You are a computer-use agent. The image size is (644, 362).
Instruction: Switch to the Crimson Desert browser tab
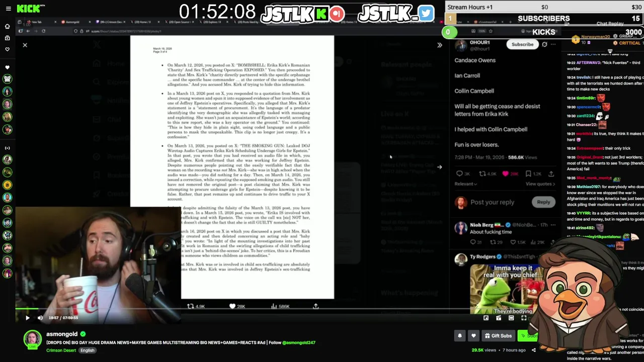click(x=112, y=22)
